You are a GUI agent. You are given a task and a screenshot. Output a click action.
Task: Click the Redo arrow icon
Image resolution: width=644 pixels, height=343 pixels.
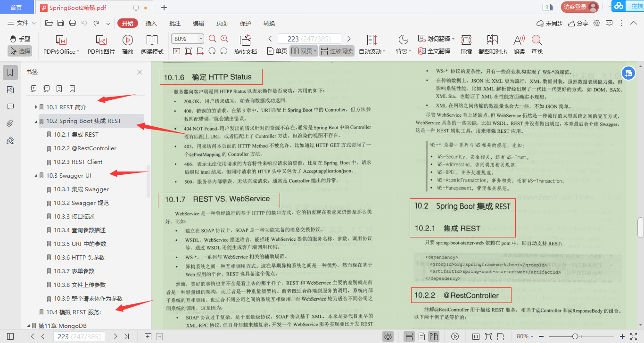pyautogui.click(x=96, y=23)
